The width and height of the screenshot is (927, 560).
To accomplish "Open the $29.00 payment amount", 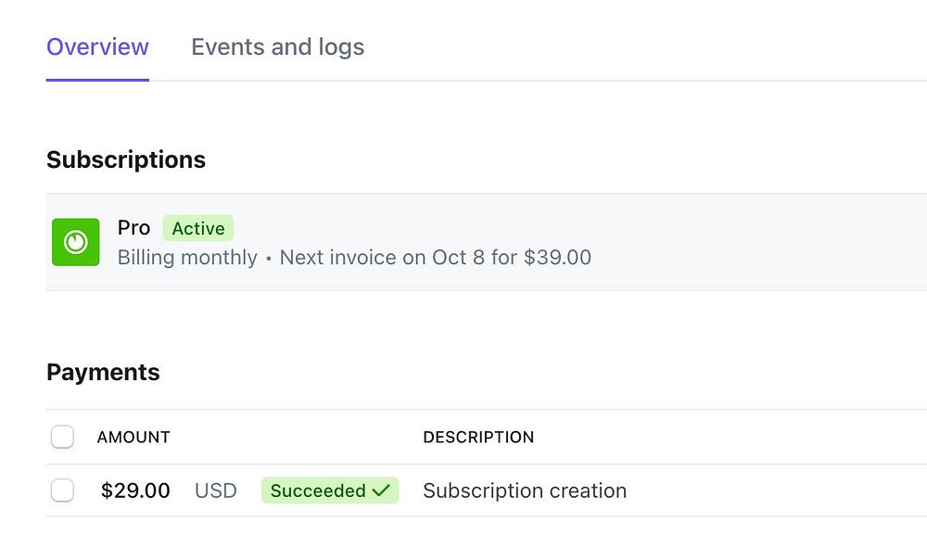I will 135,490.
